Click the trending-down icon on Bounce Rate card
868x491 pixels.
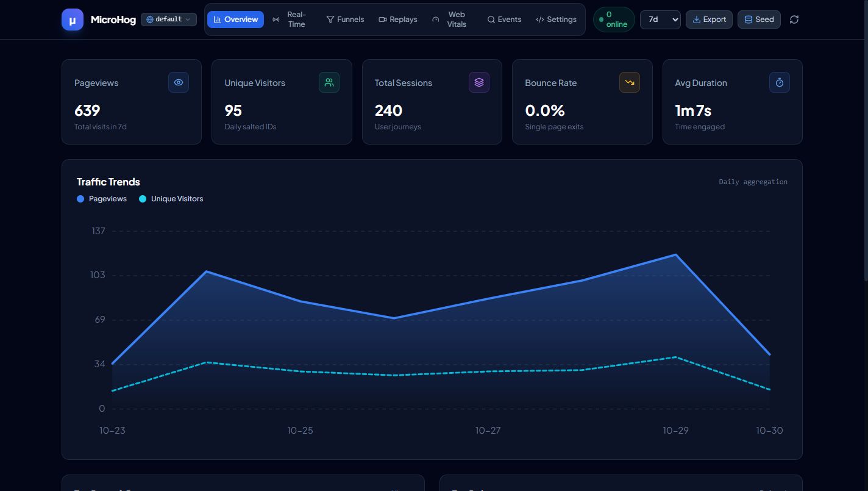coord(630,82)
